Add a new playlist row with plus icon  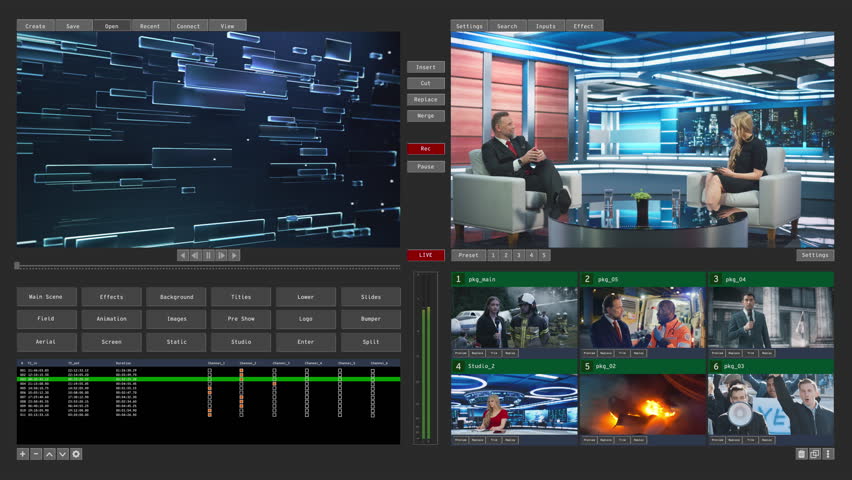pos(22,454)
